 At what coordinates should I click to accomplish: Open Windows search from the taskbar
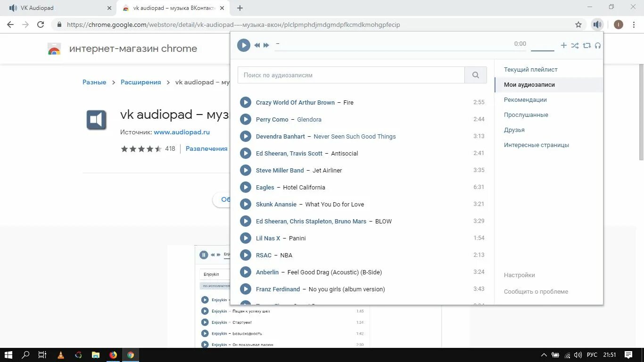click(x=26, y=355)
